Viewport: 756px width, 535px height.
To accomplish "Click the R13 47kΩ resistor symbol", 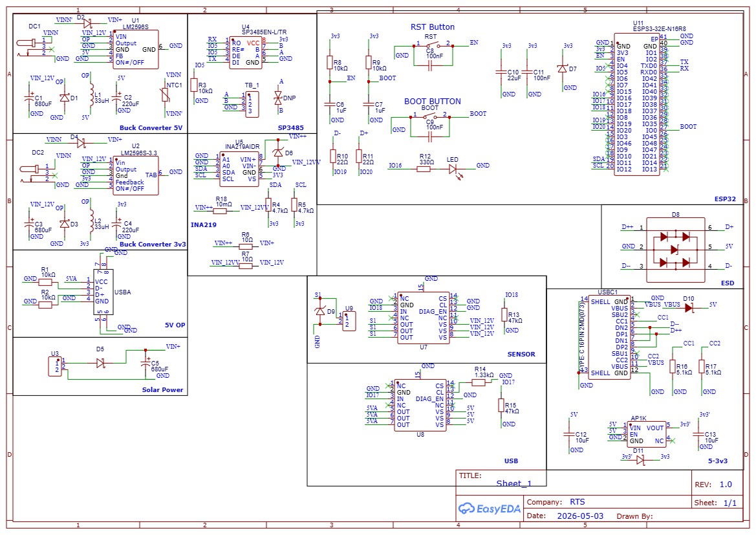I will (x=504, y=316).
